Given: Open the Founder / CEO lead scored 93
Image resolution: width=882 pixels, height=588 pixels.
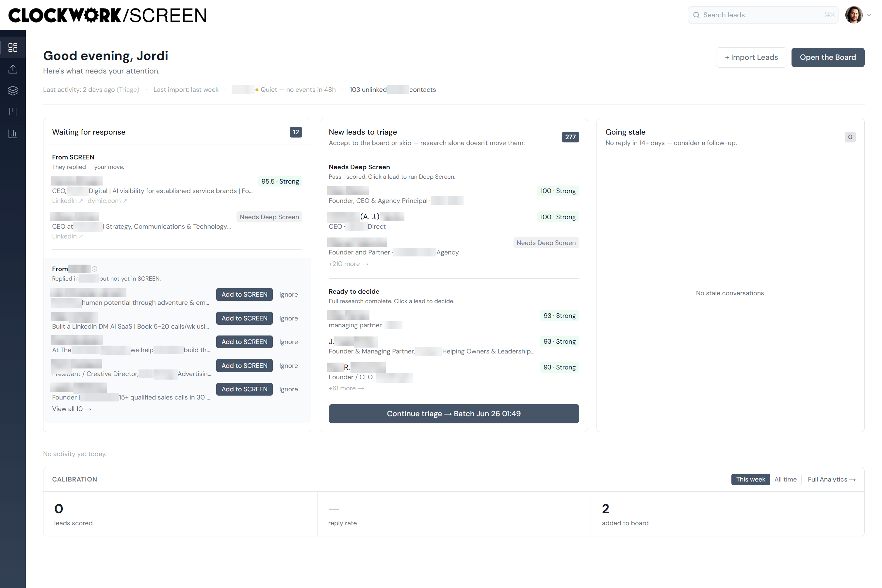Looking at the screenshot, I should pos(454,372).
